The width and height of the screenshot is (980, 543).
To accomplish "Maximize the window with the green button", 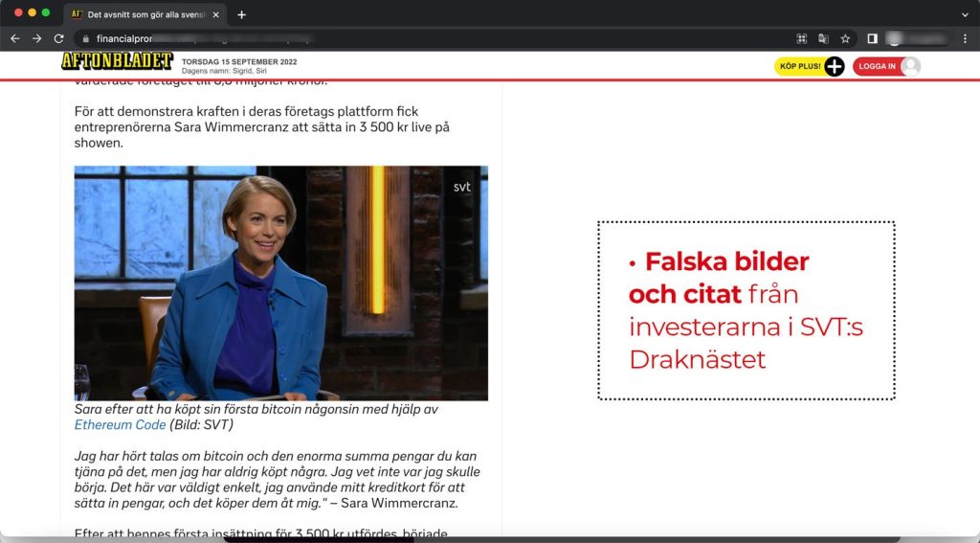I will (46, 13).
